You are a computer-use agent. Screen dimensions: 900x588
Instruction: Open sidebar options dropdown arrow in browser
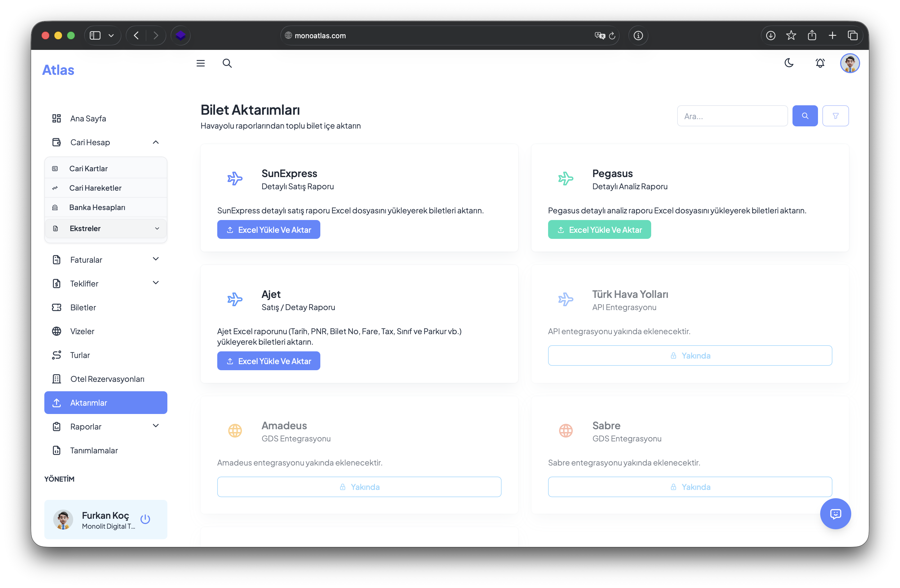111,35
